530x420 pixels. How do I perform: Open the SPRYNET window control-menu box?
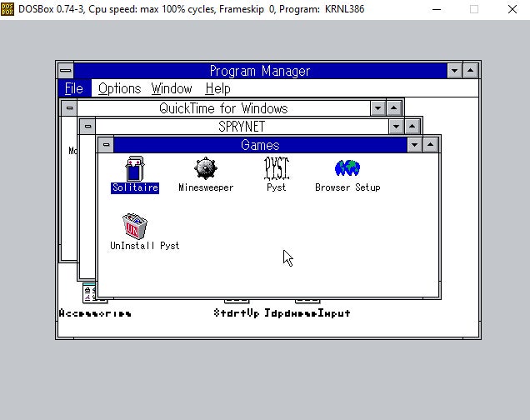[87, 127]
